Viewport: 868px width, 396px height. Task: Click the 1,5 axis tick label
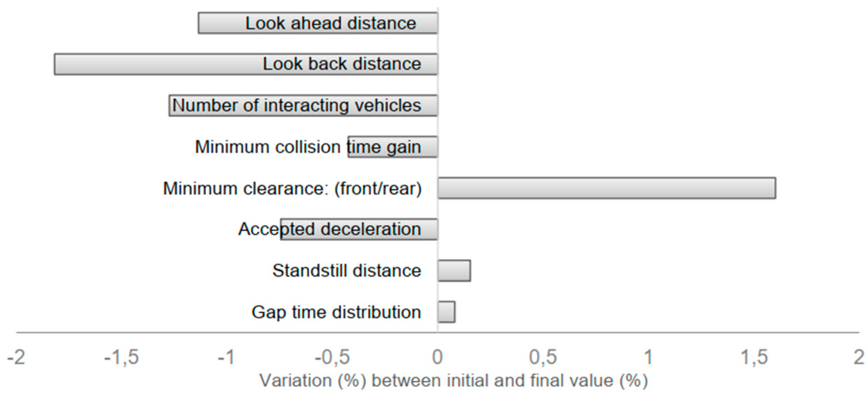(x=754, y=357)
